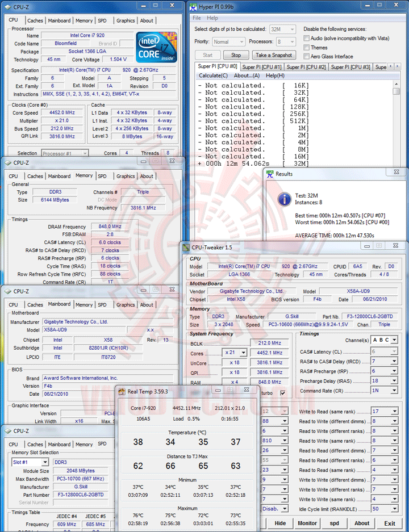Click Exit button in CPU-Tweaker

(390, 523)
